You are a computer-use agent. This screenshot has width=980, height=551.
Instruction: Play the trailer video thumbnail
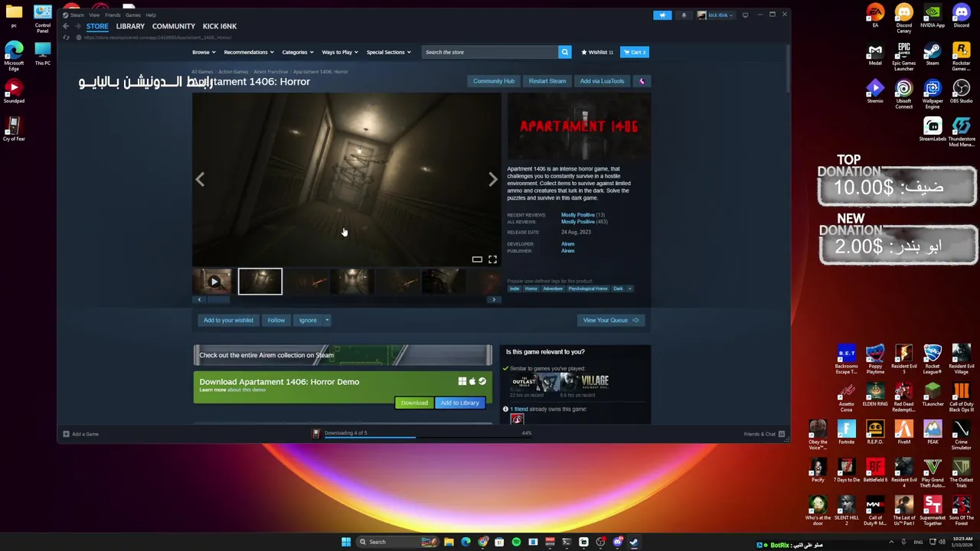214,282
